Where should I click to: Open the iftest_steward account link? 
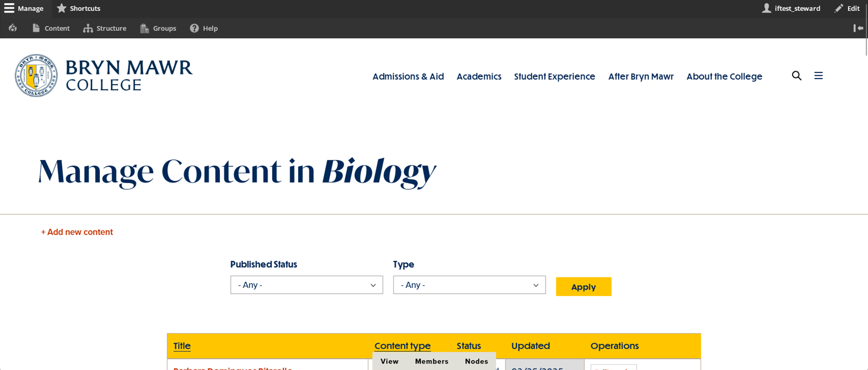click(x=797, y=8)
